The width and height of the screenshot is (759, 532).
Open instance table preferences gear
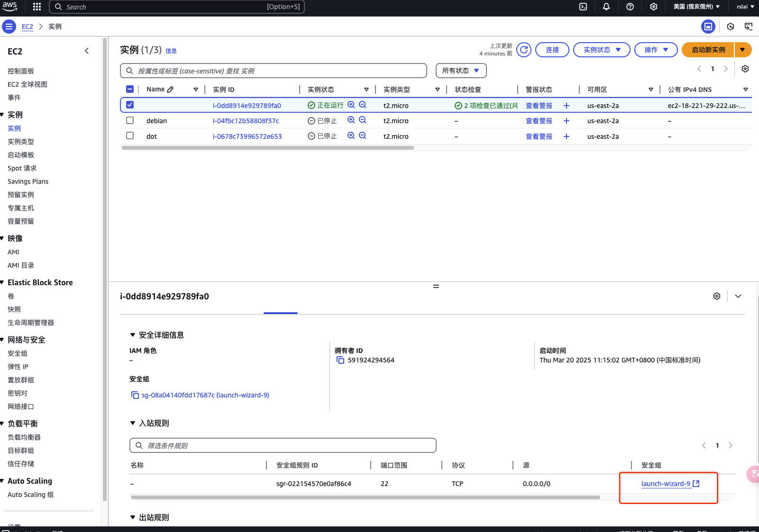point(745,69)
